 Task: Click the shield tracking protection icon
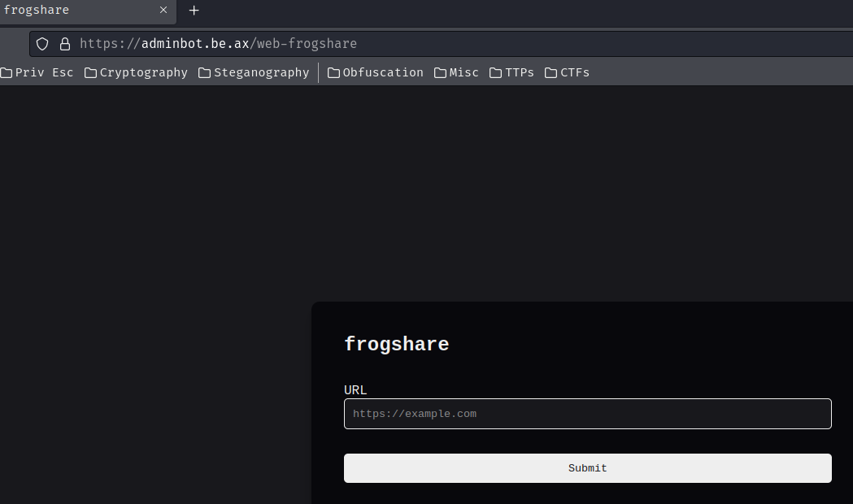point(42,44)
